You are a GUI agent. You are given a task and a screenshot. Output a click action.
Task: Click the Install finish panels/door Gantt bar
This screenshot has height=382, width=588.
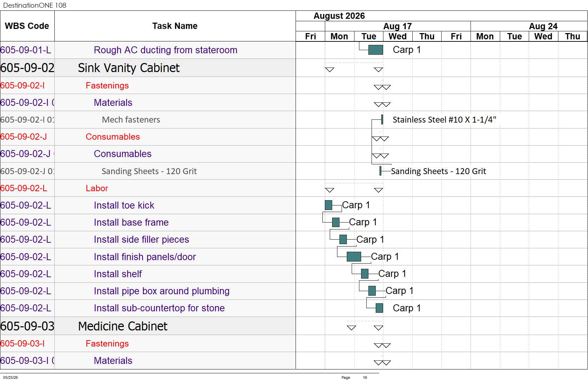(354, 257)
